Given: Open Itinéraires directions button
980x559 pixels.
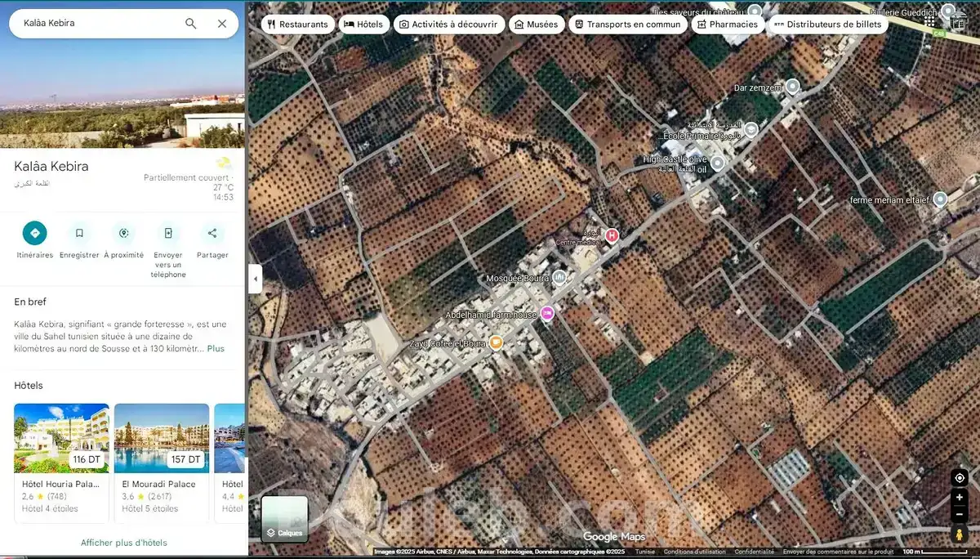Looking at the screenshot, I should [x=34, y=234].
